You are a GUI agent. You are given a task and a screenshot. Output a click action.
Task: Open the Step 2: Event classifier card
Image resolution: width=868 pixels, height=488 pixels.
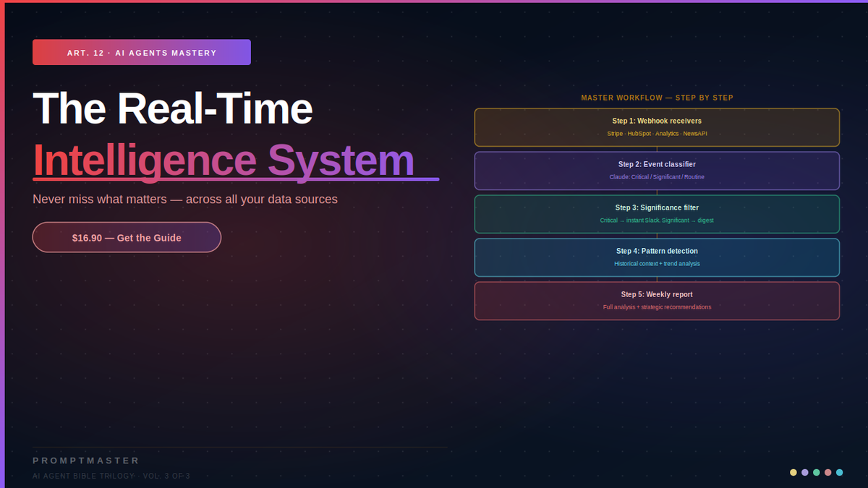[x=657, y=171]
